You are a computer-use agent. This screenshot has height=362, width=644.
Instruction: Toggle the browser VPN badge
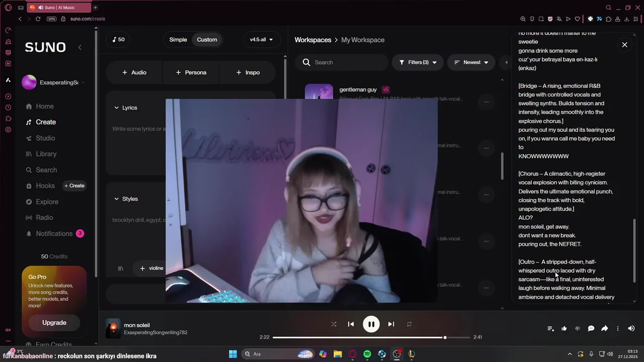(x=51, y=19)
